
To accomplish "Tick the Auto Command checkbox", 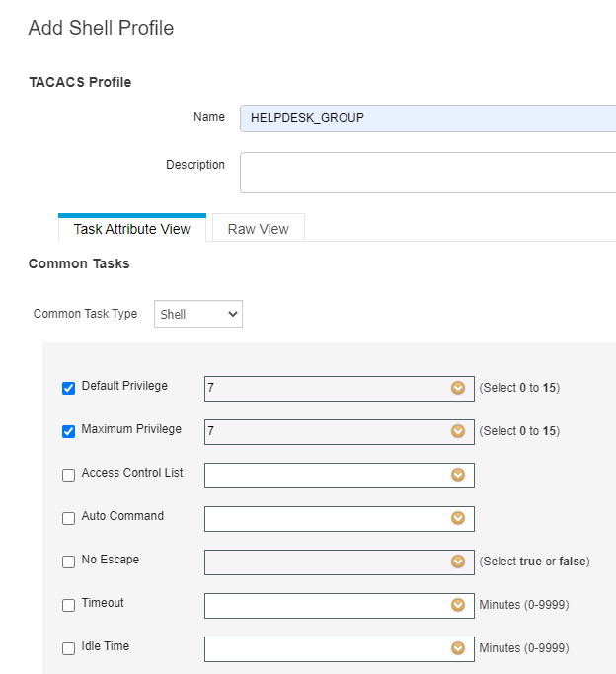I will [68, 518].
